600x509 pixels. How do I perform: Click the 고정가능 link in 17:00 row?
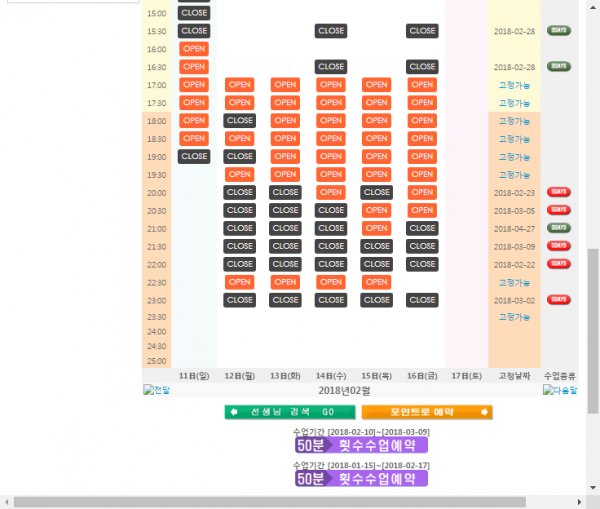514,85
